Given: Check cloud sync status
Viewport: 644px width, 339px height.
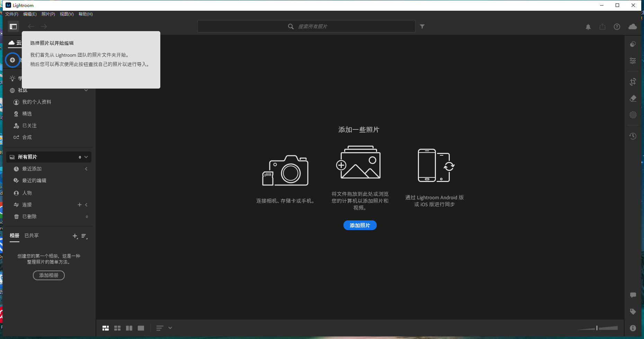Looking at the screenshot, I should click(633, 26).
